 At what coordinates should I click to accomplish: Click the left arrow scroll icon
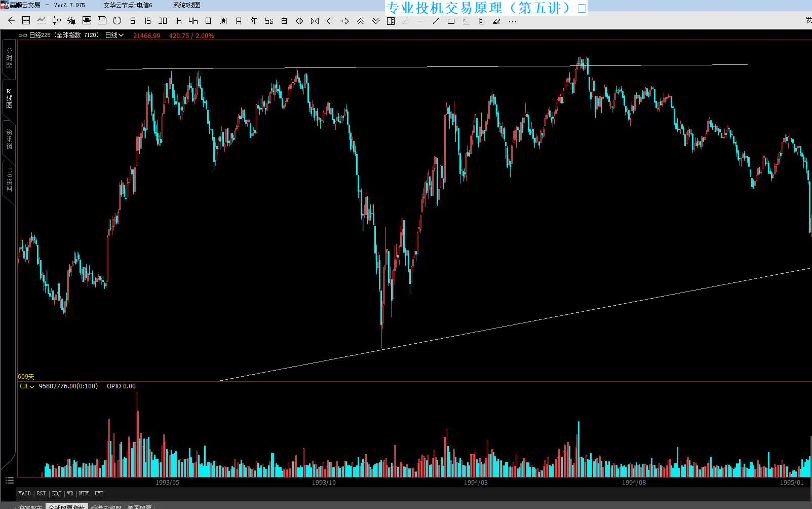click(330, 21)
